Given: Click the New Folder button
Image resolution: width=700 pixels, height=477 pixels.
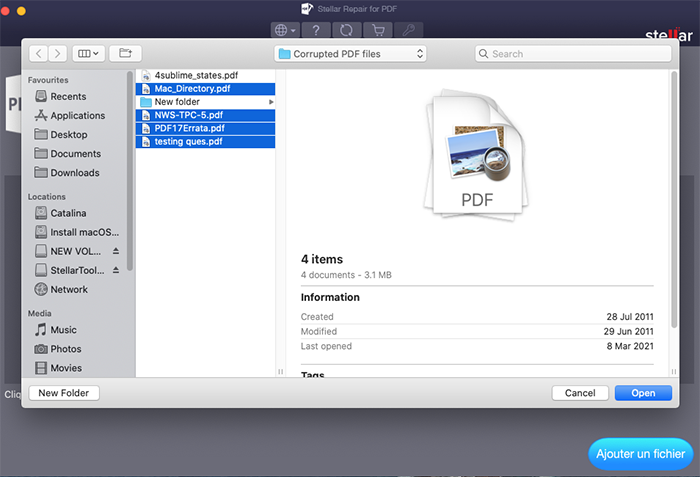Looking at the screenshot, I should (x=64, y=393).
